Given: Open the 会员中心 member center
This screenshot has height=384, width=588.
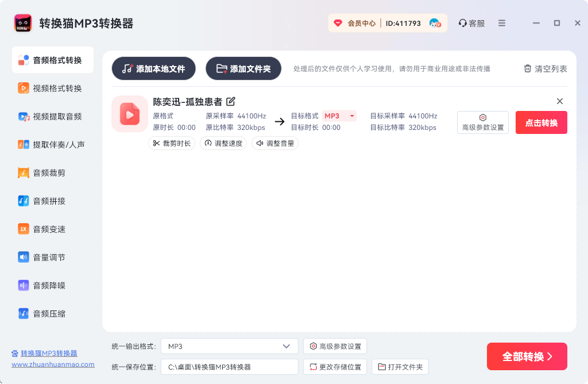Looking at the screenshot, I should coord(362,23).
